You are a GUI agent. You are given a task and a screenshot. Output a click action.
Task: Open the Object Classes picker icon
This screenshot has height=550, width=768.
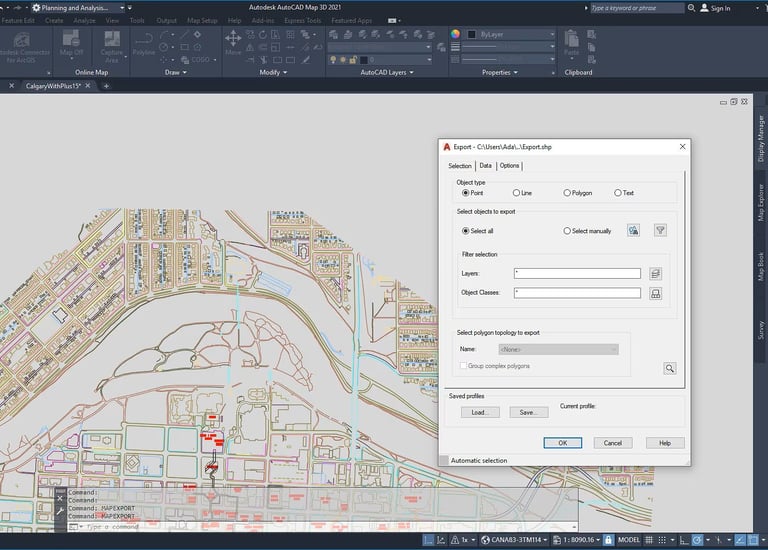(x=656, y=293)
